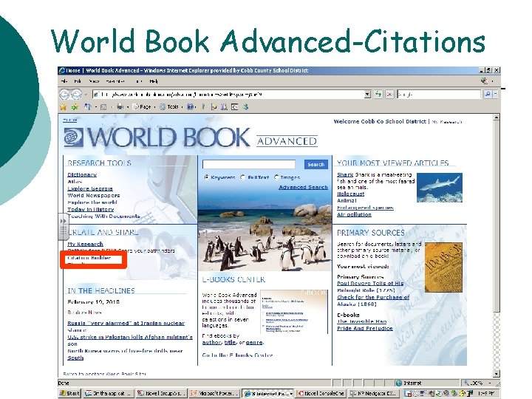
Task: Open the Air pollution article link
Action: (x=354, y=214)
